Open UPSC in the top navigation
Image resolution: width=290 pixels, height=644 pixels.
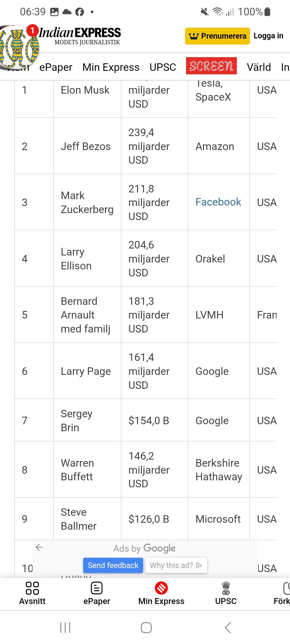163,67
